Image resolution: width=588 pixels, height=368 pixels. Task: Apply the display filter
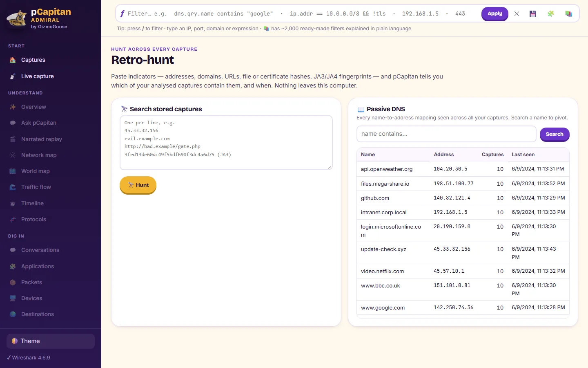click(x=494, y=14)
